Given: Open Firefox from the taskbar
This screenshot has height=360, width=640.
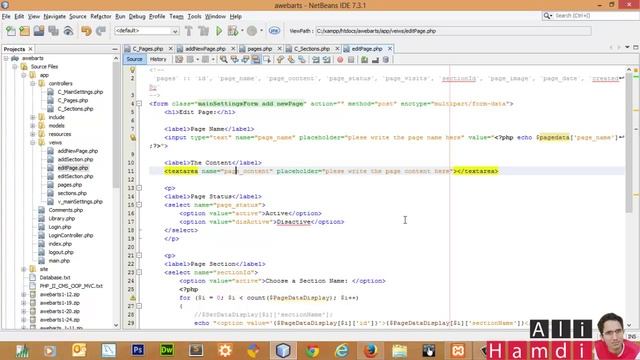Looking at the screenshot, I should point(371,350).
